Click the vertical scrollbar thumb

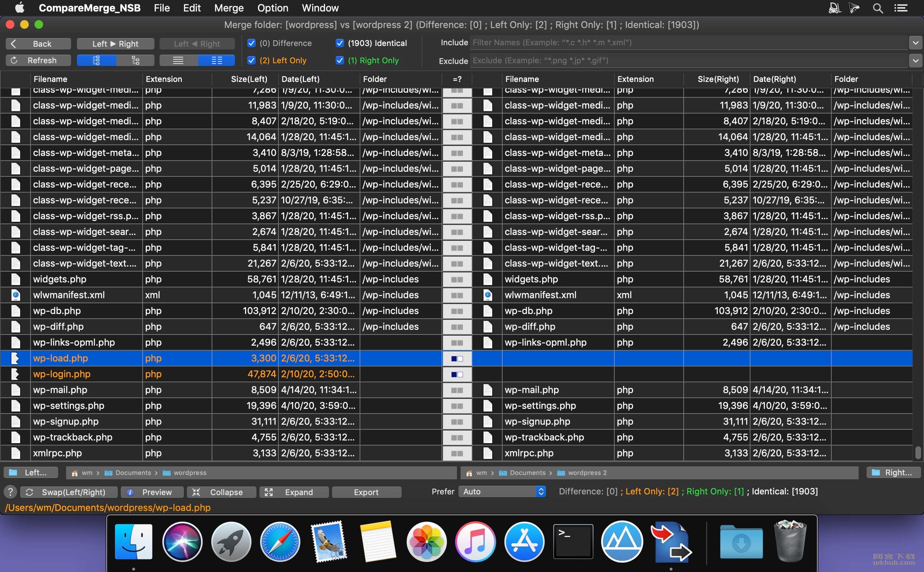[x=918, y=452]
